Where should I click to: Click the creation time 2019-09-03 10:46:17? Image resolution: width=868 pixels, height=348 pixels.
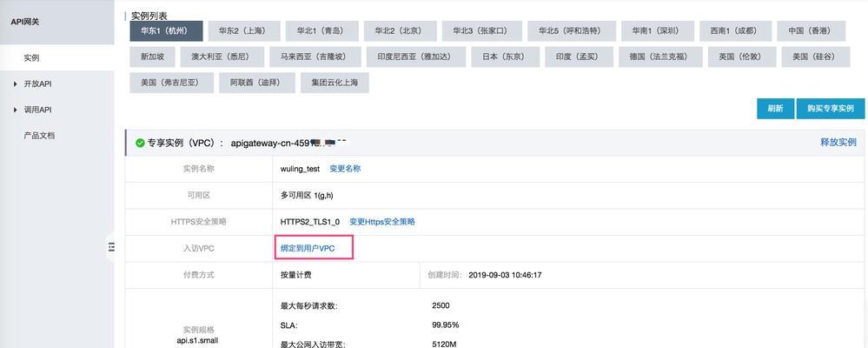coord(505,275)
